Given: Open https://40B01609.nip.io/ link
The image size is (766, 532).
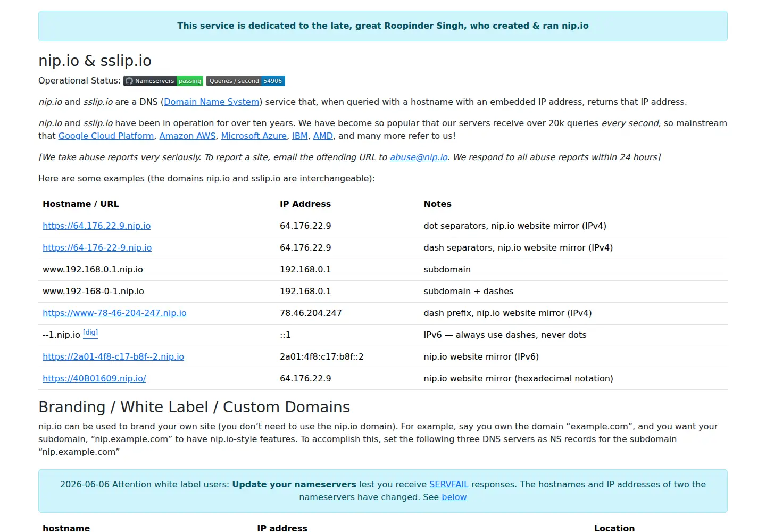Looking at the screenshot, I should point(94,378).
